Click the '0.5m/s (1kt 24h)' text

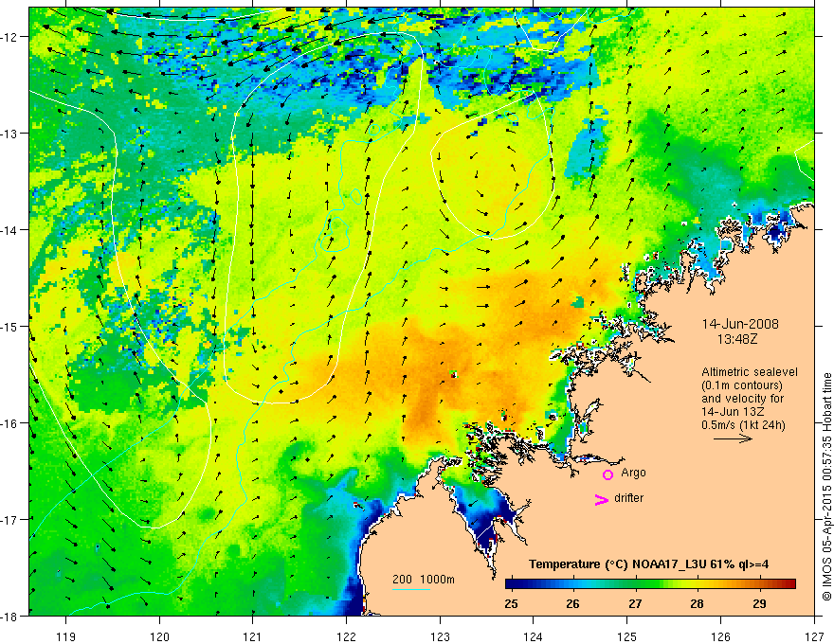click(x=744, y=425)
